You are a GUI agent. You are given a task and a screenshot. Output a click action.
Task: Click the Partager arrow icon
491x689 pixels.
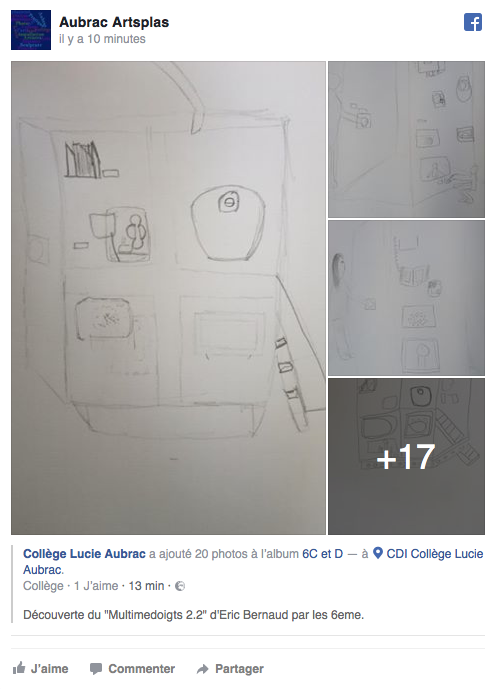pos(202,669)
